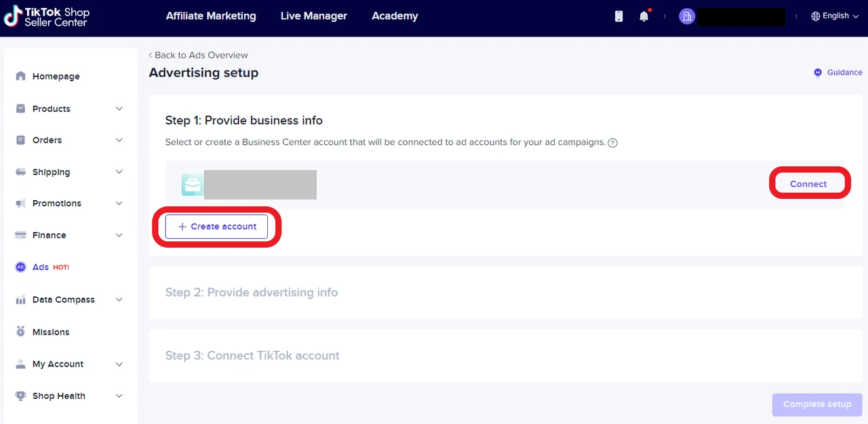Select Ads HOT! sidebar item
Image resolution: width=868 pixels, height=424 pixels.
tap(41, 267)
